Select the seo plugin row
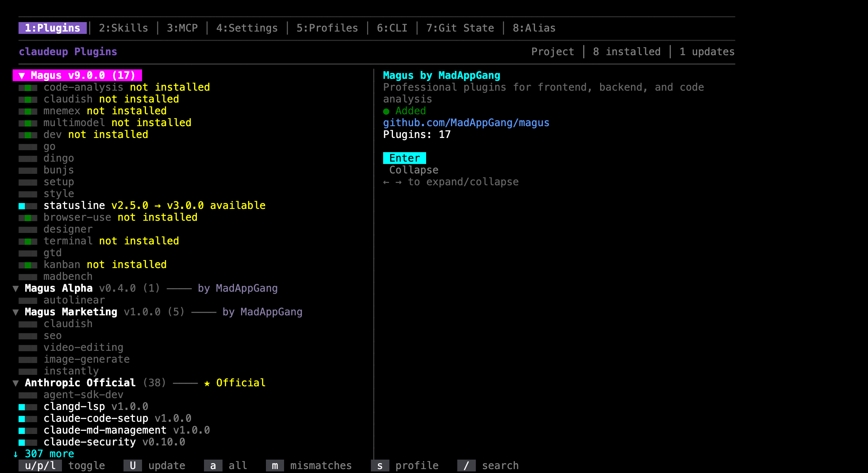Screen dimensions: 868x473 (40, 335)
